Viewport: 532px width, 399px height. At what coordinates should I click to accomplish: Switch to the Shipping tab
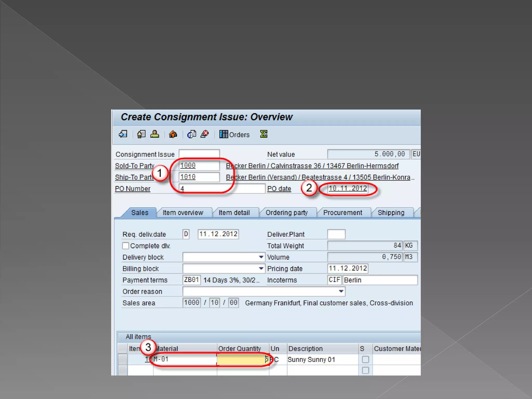pyautogui.click(x=391, y=212)
